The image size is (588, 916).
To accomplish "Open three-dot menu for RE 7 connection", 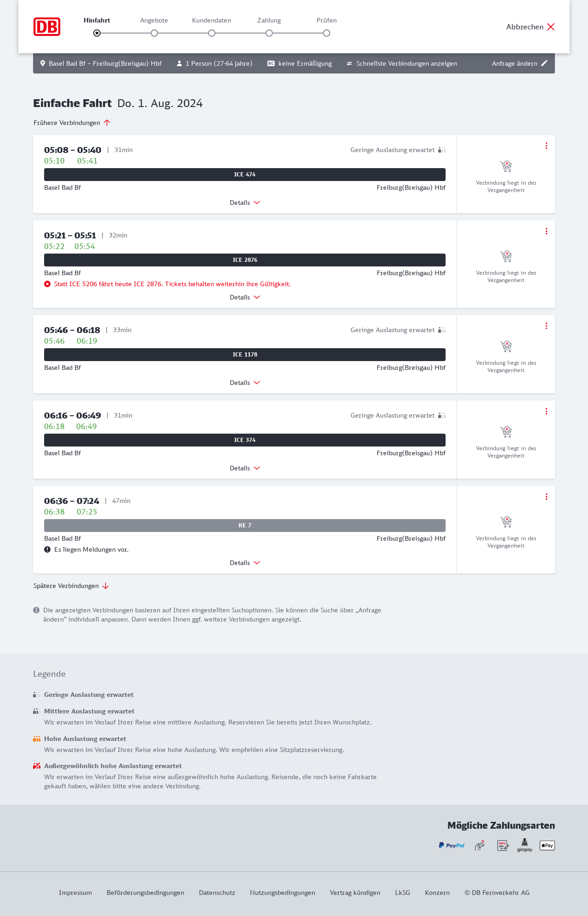I will pos(546,497).
